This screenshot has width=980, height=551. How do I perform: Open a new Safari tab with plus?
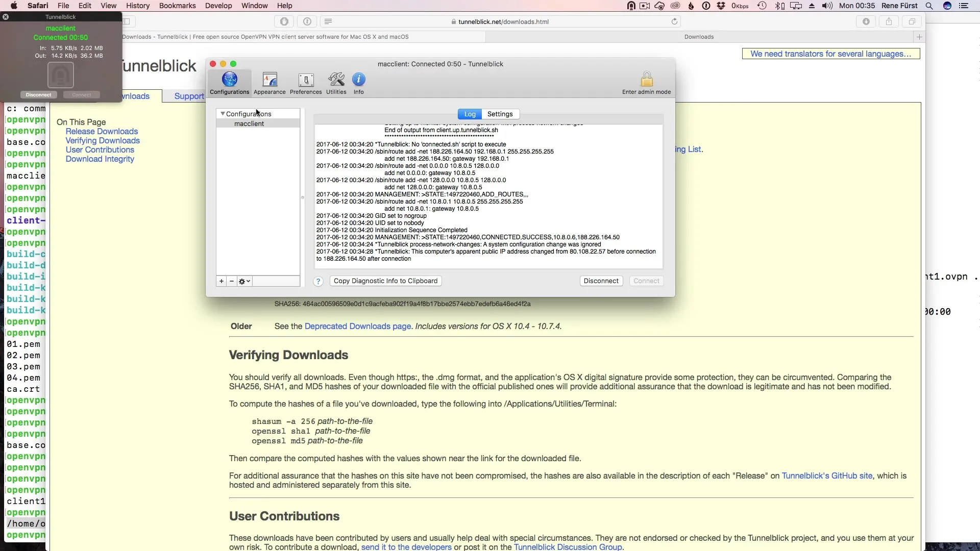click(x=919, y=37)
